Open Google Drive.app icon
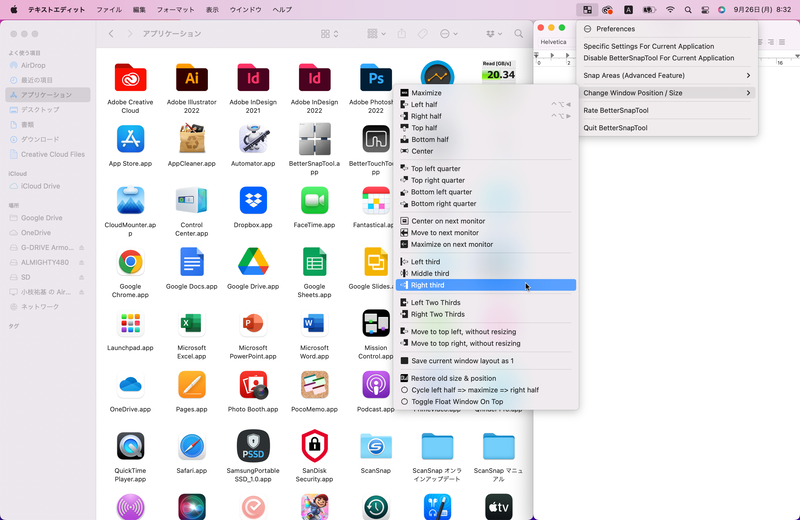The width and height of the screenshot is (800, 520). [253, 262]
